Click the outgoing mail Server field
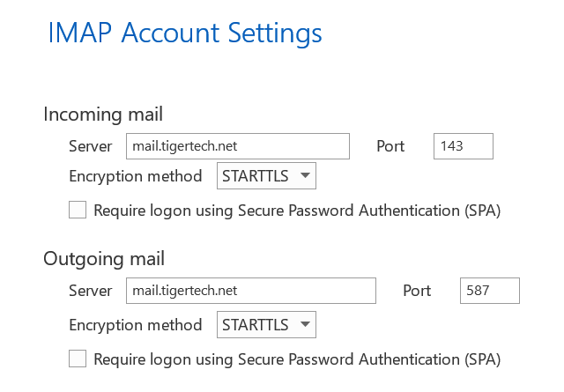The image size is (564, 392). [249, 291]
